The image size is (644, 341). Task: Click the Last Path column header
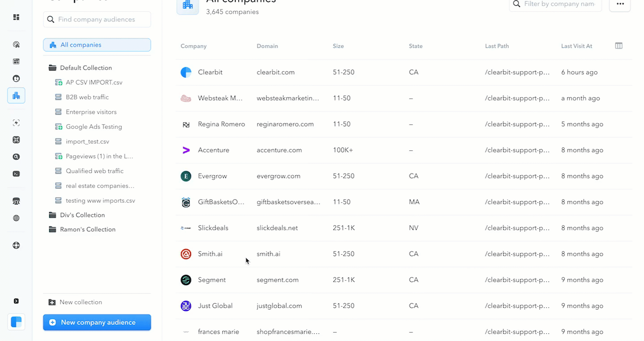[x=497, y=46]
